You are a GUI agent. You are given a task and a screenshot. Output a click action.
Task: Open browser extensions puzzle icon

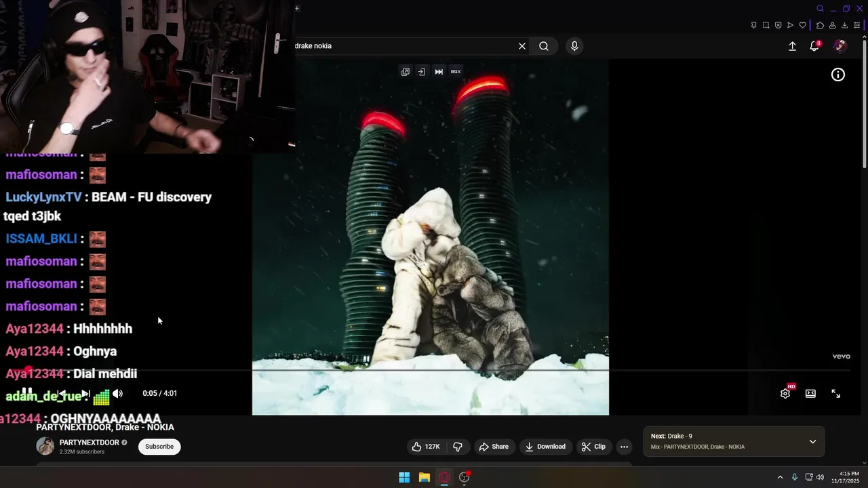[820, 26]
